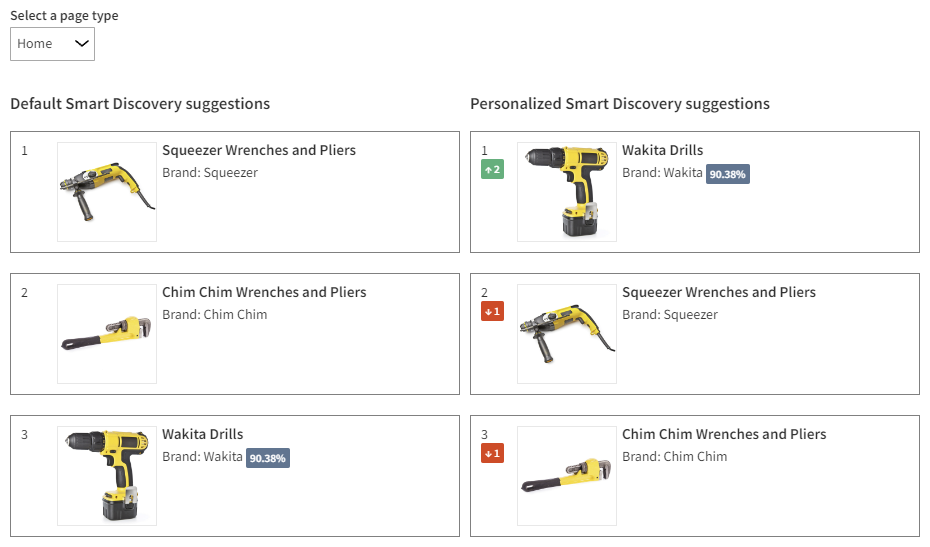Open default Chim Chim Wrenches and Pliers title

coord(264,293)
